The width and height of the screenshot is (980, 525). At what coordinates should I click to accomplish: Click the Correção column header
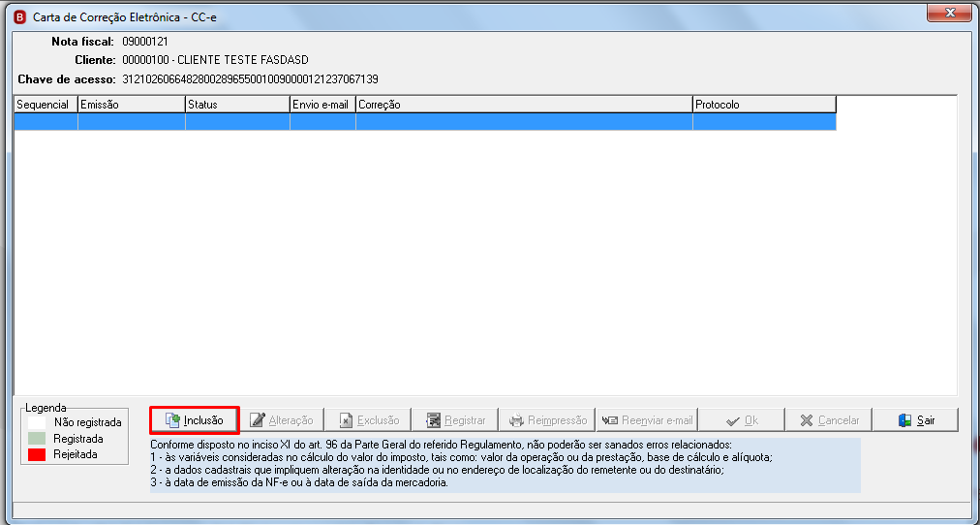[x=524, y=105]
